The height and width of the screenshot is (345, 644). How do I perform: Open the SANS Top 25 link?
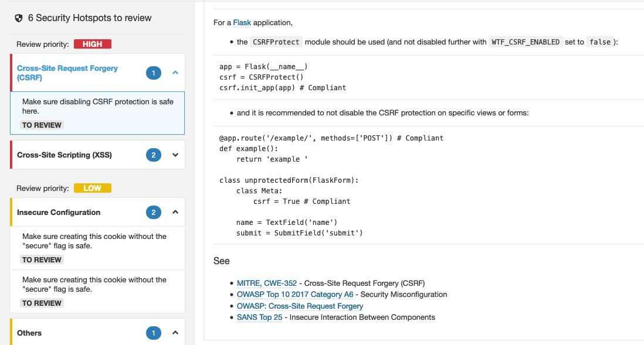[260, 317]
